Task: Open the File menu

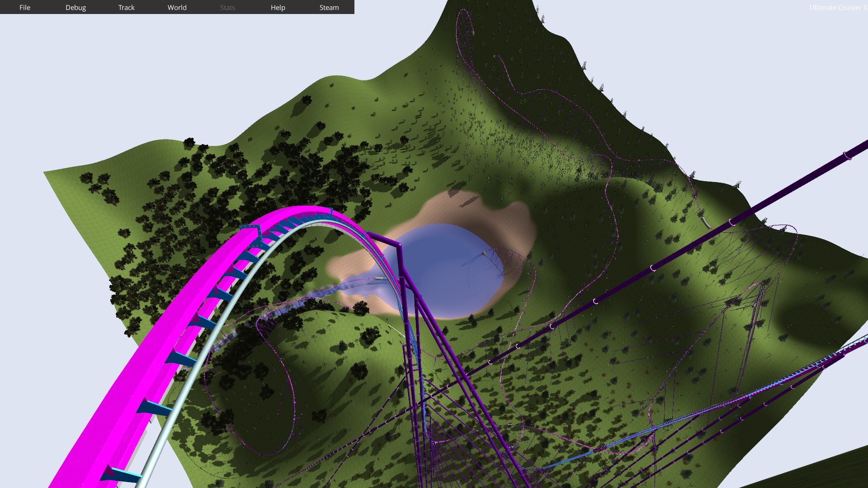Action: pyautogui.click(x=25, y=7)
